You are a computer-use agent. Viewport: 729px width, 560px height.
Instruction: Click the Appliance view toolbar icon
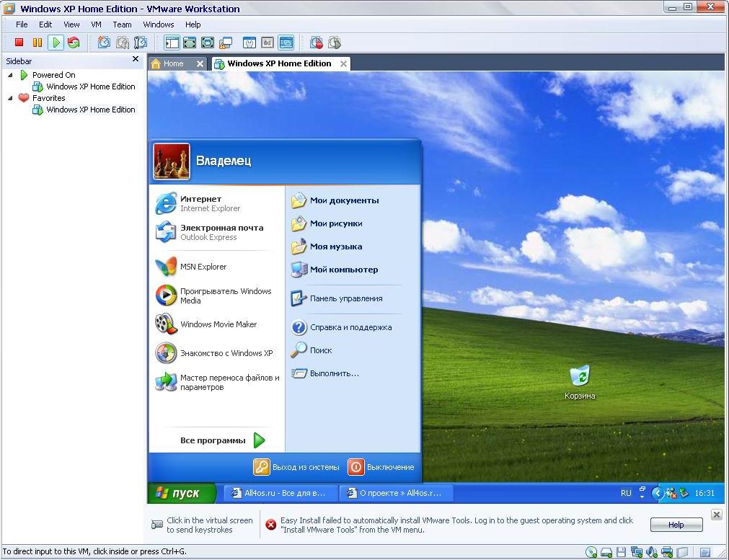tap(268, 43)
